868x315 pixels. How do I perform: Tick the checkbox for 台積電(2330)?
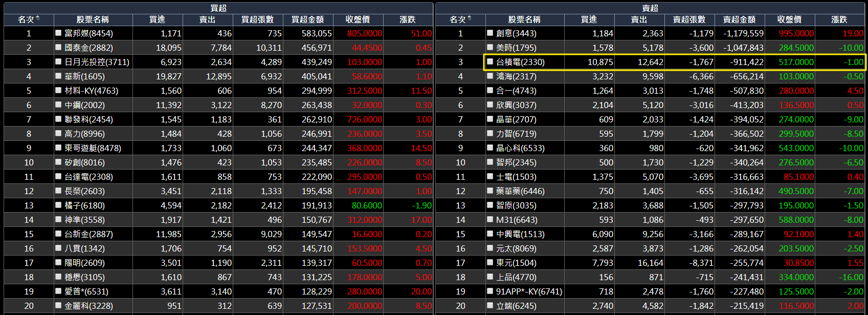[x=490, y=62]
